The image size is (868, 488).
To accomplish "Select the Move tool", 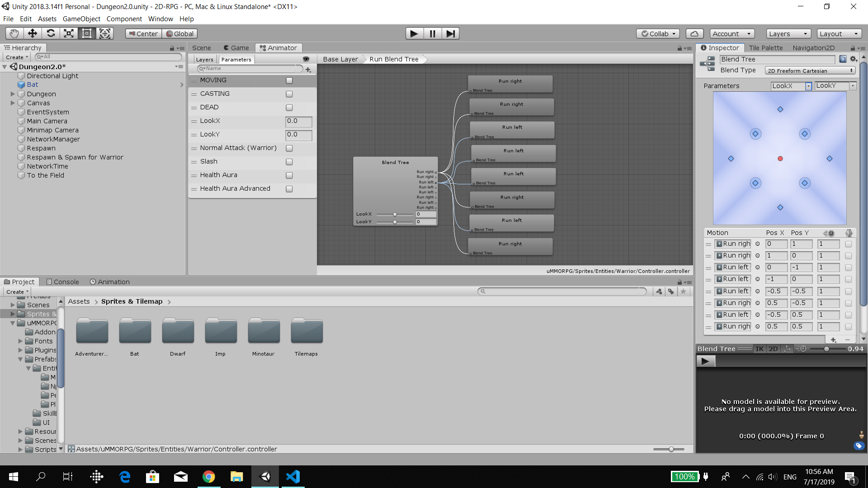I will tap(33, 33).
